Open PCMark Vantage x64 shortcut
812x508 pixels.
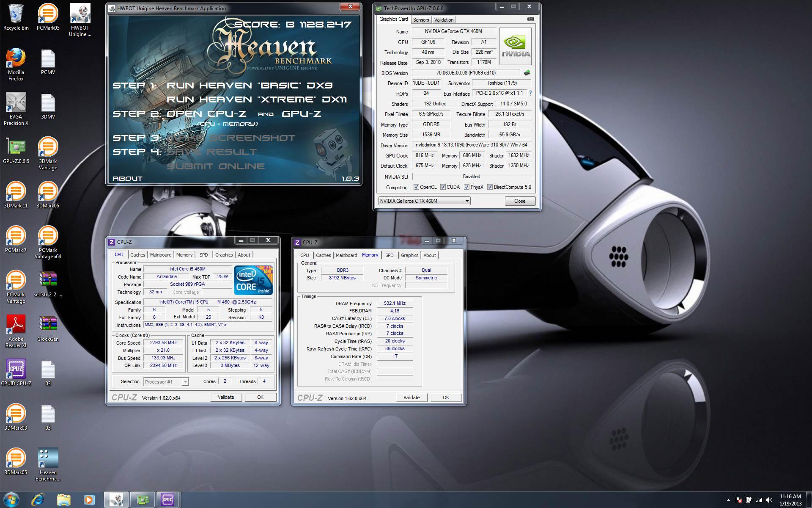48,242
